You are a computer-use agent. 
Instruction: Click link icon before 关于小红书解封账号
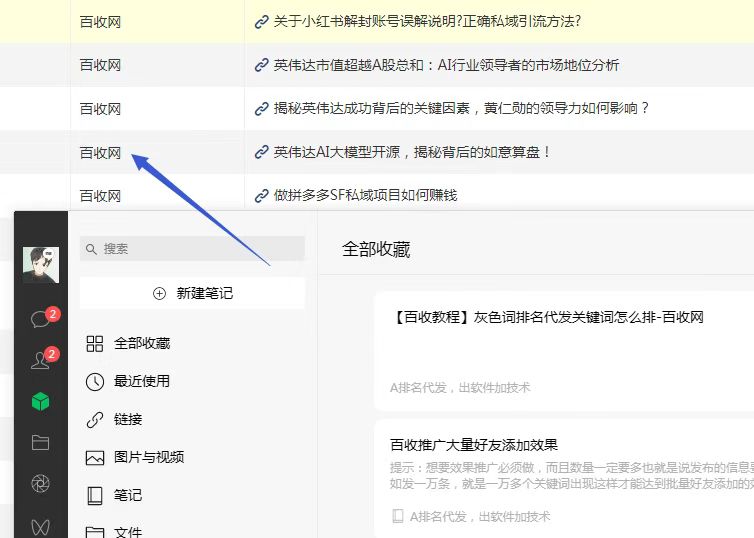click(x=262, y=22)
